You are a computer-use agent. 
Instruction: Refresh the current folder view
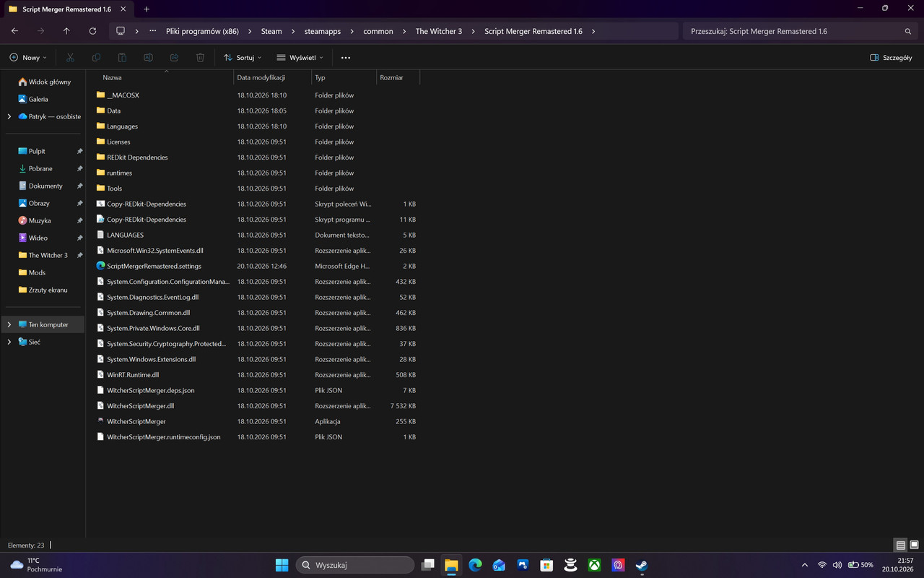92,31
